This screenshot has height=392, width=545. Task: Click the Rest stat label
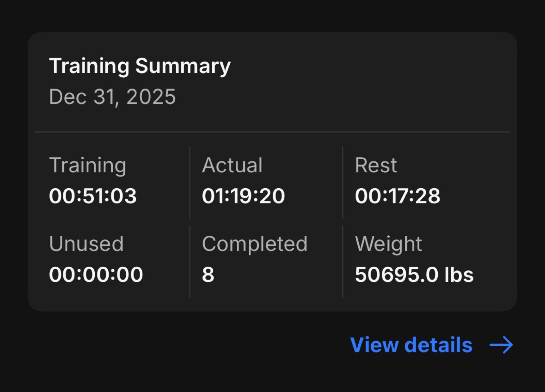coord(376,165)
